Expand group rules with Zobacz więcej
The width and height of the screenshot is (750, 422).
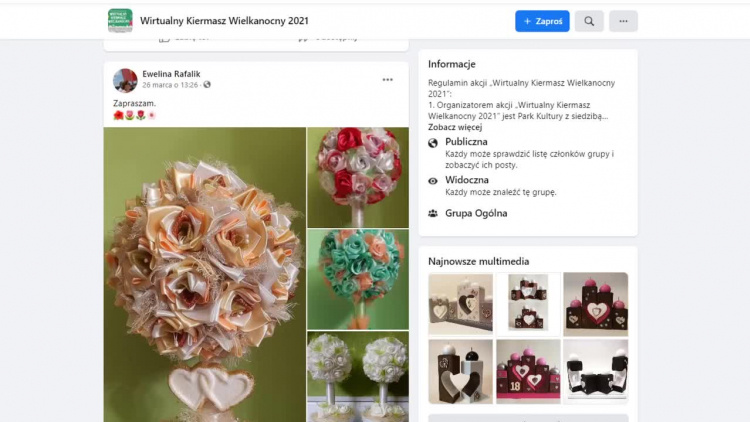[x=455, y=127]
